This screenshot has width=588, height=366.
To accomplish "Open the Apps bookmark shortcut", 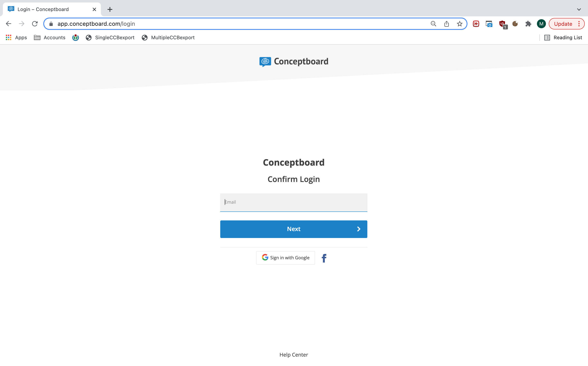I will click(17, 37).
